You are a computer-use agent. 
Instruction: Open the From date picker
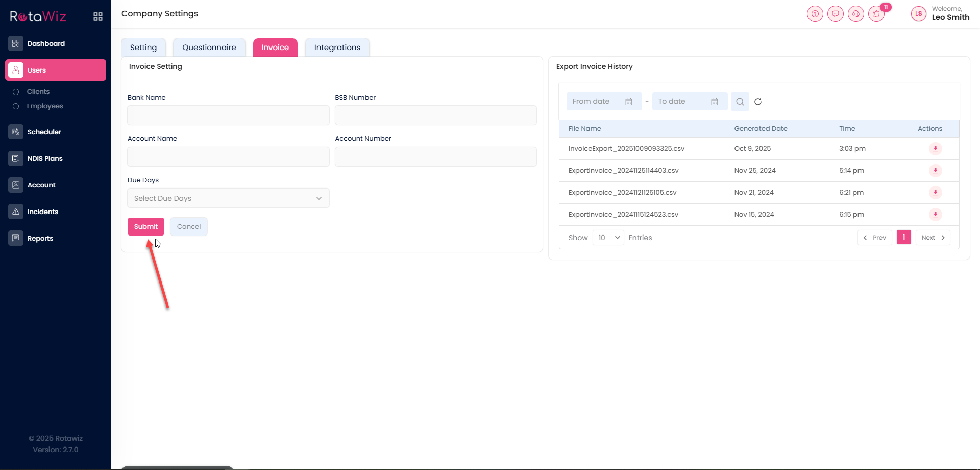[603, 102]
